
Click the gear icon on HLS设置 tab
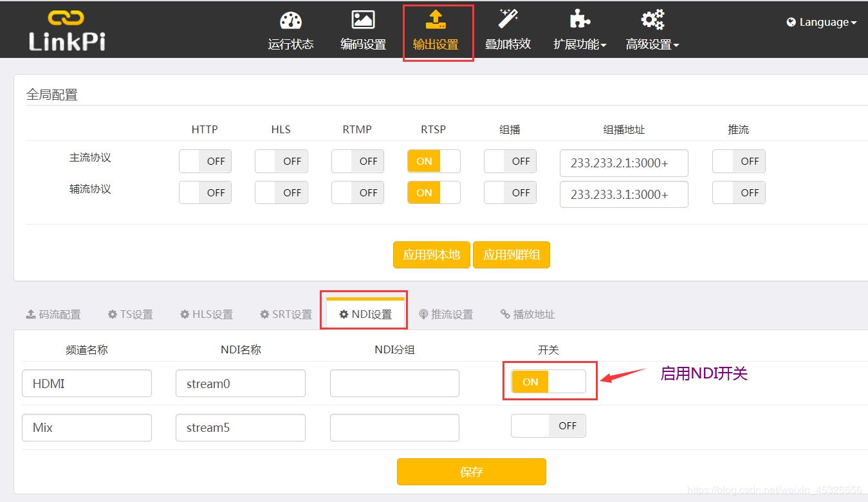pos(185,314)
